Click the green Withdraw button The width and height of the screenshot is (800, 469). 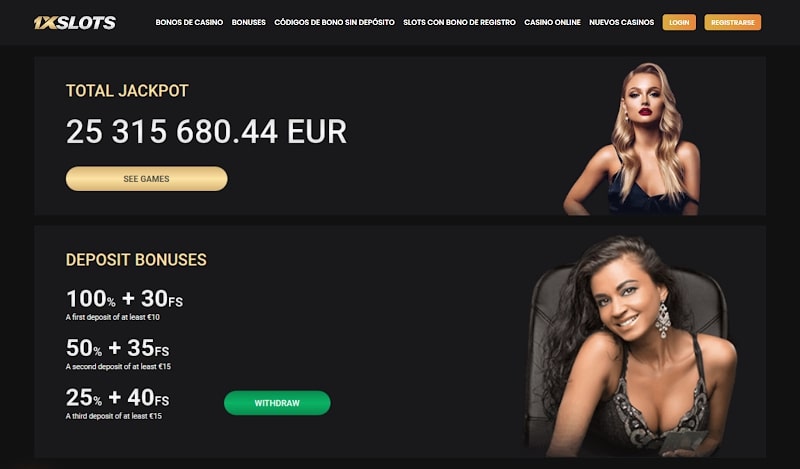pos(277,403)
